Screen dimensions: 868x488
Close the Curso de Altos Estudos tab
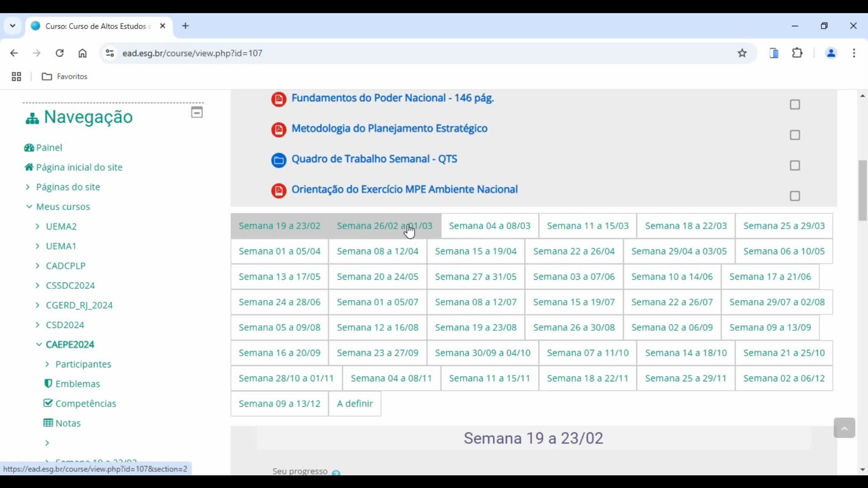[163, 26]
